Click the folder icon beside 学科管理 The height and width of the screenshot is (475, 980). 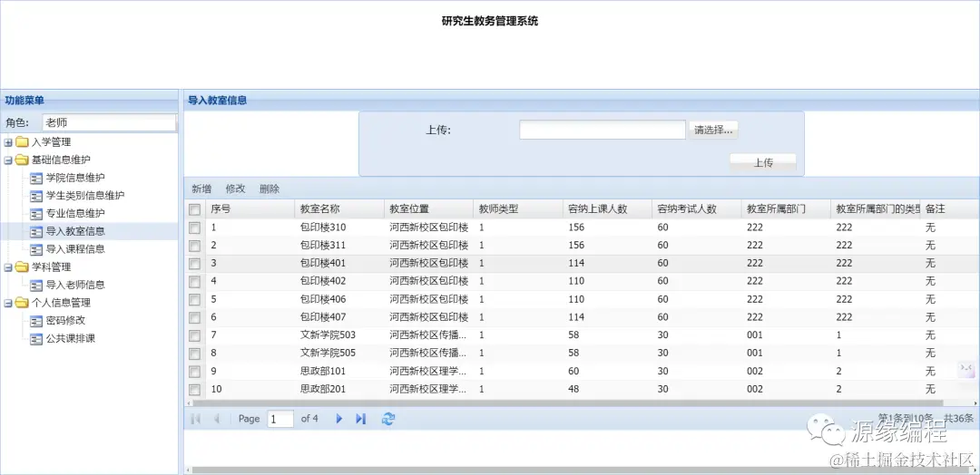[22, 267]
